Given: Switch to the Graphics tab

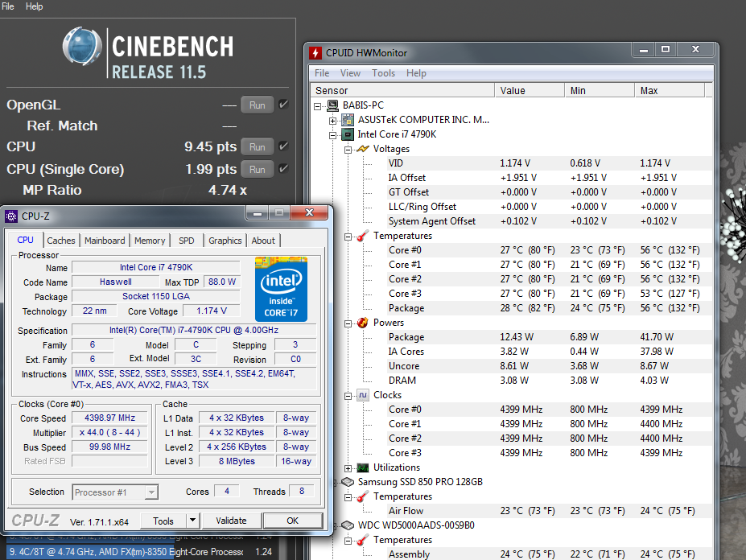Looking at the screenshot, I should coord(225,241).
